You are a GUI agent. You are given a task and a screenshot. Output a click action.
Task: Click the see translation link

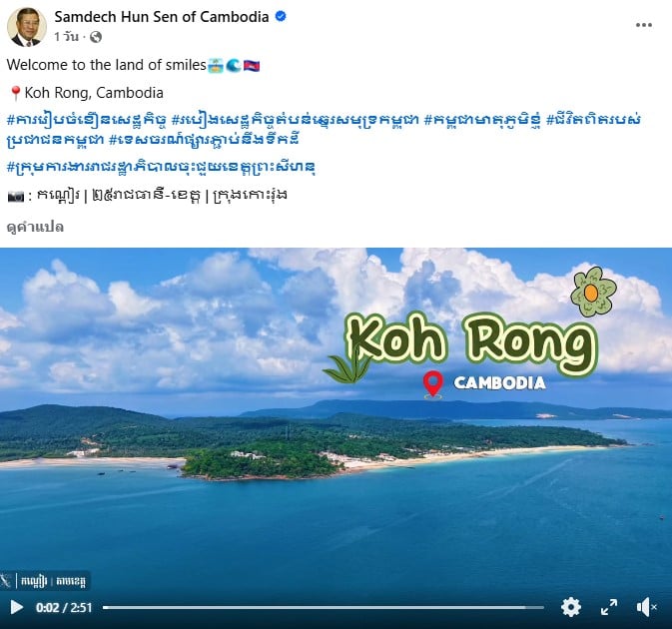(35, 227)
